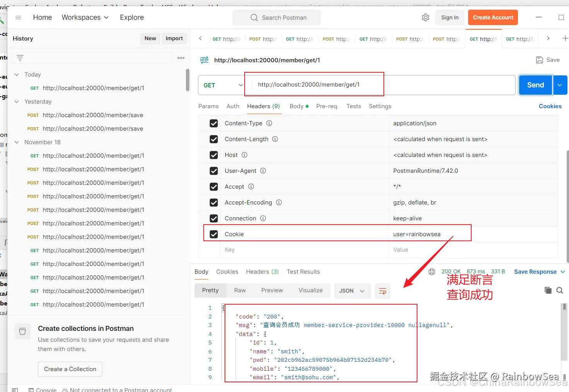Uncheck the Connection header checkbox
The height and width of the screenshot is (392, 569).
tap(214, 218)
